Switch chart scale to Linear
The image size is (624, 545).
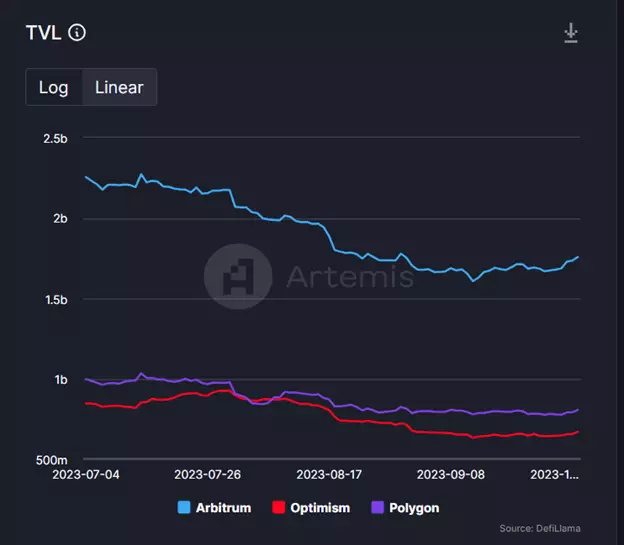[x=119, y=87]
